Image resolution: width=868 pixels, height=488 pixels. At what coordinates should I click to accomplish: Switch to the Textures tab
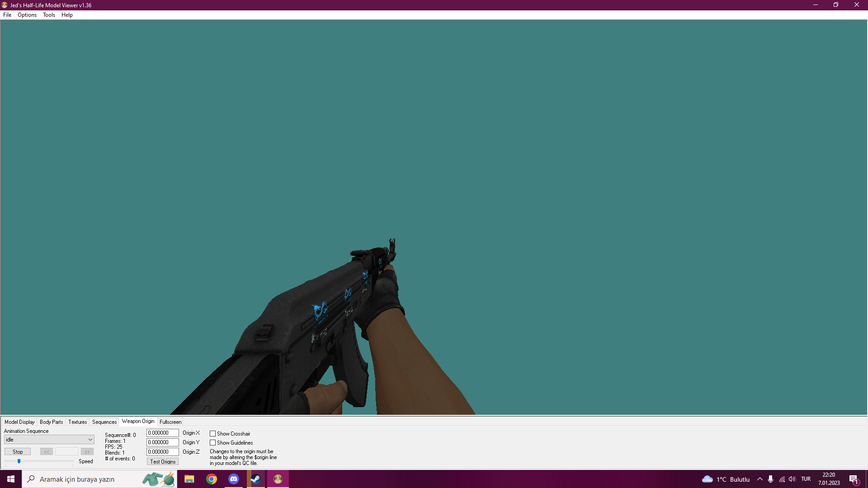click(78, 422)
